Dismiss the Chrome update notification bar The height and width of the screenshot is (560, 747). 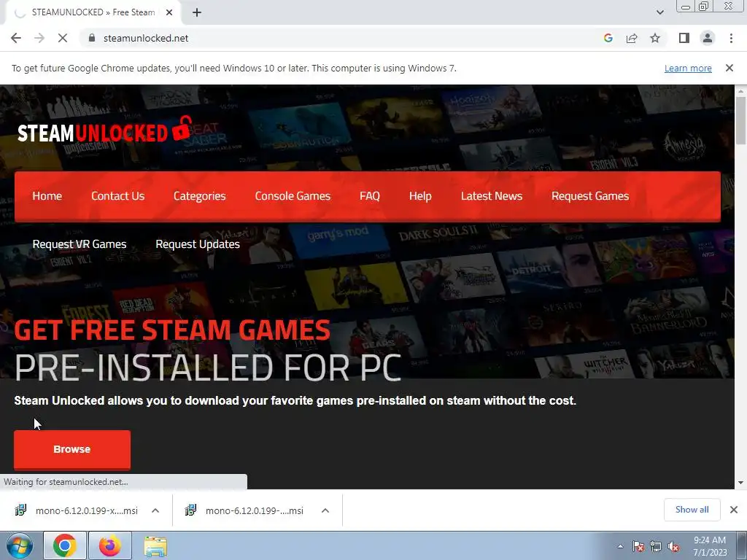[x=729, y=68]
